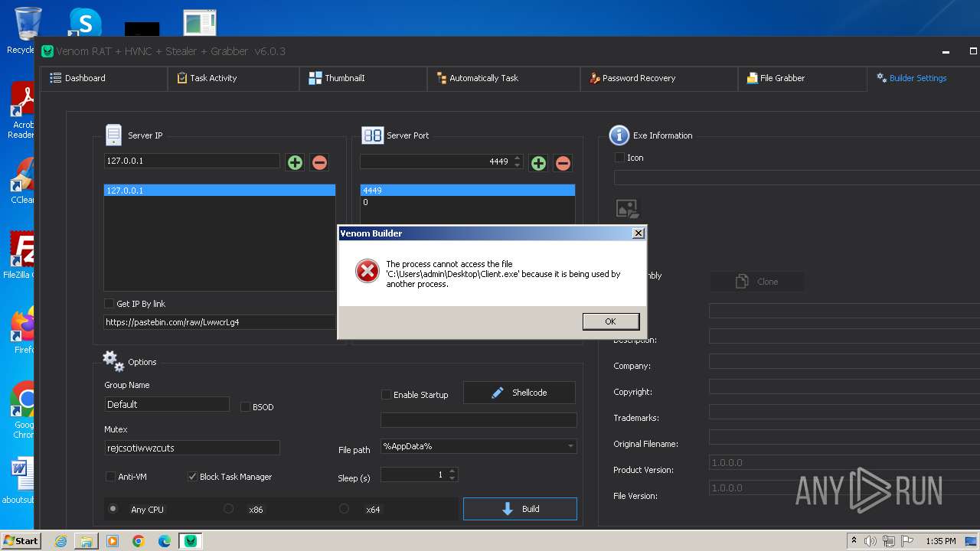Screen dimensions: 980x551
Task: Enable the Anti-VM checkbox
Action: [110, 477]
